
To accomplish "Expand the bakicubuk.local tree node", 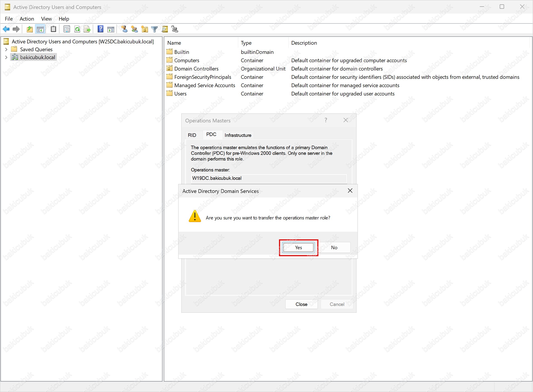I will 6,57.
